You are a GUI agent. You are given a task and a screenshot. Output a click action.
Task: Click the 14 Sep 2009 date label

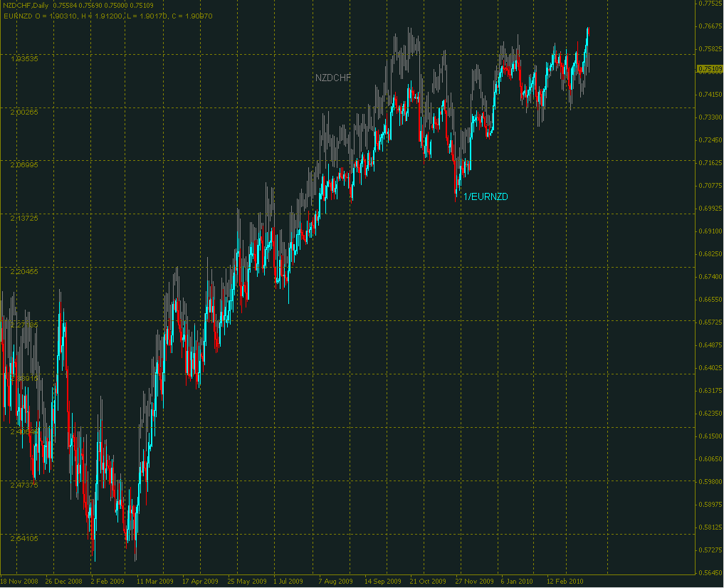(x=383, y=582)
